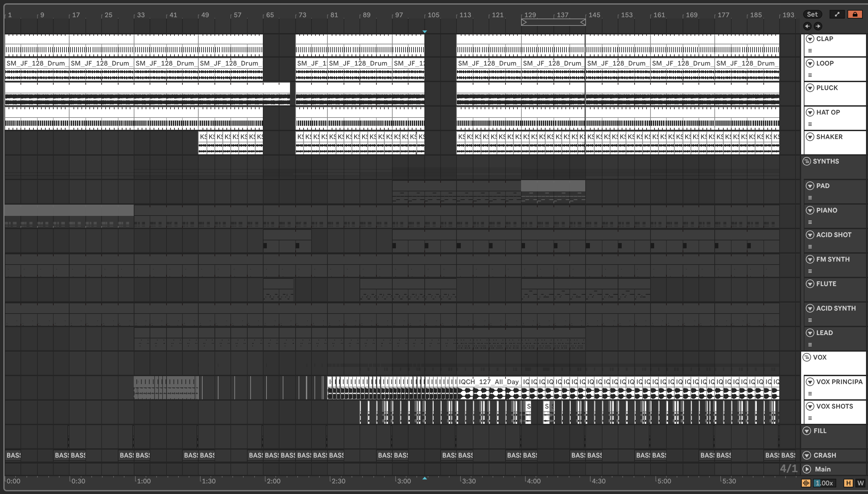Fold the CLAP track
The width and height of the screenshot is (868, 494).
810,39
